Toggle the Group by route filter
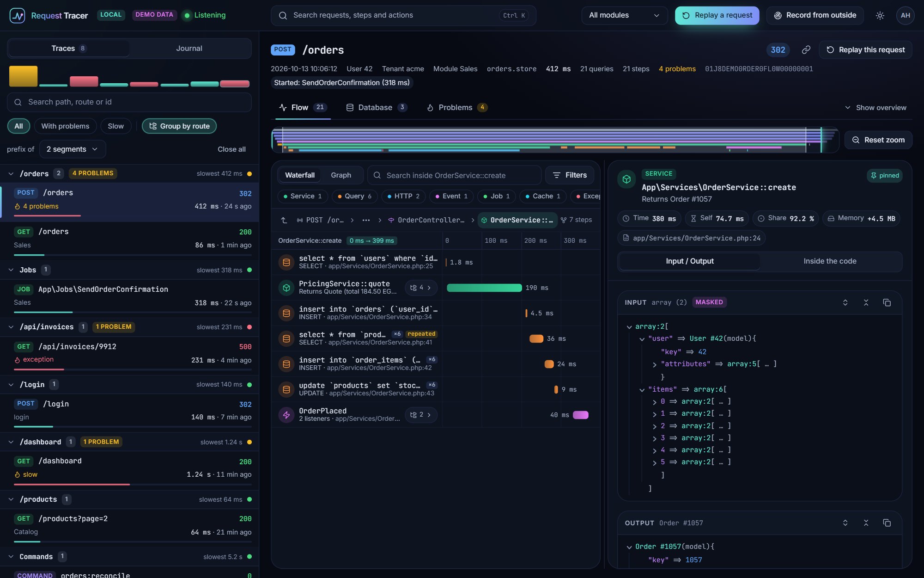Screen dimensions: 924x578 coord(179,126)
